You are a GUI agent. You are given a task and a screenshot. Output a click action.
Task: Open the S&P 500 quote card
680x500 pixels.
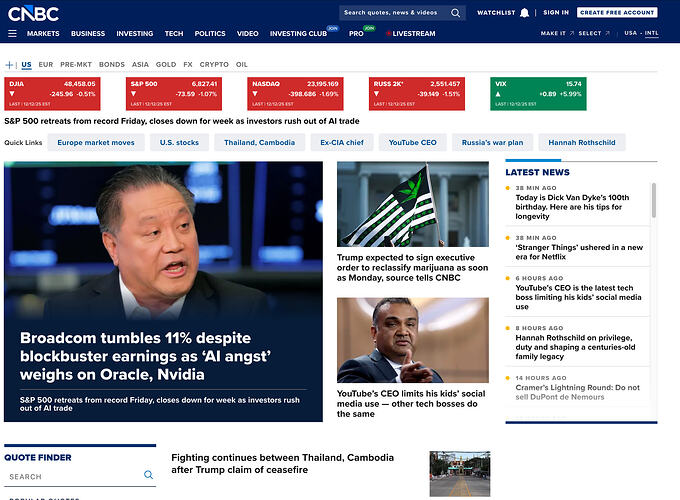(x=173, y=94)
